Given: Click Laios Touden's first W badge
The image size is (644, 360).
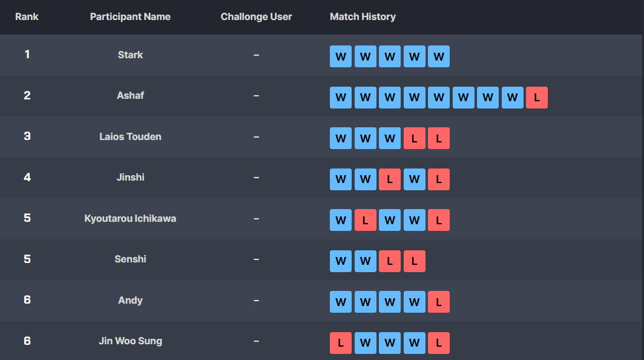Looking at the screenshot, I should point(341,138).
